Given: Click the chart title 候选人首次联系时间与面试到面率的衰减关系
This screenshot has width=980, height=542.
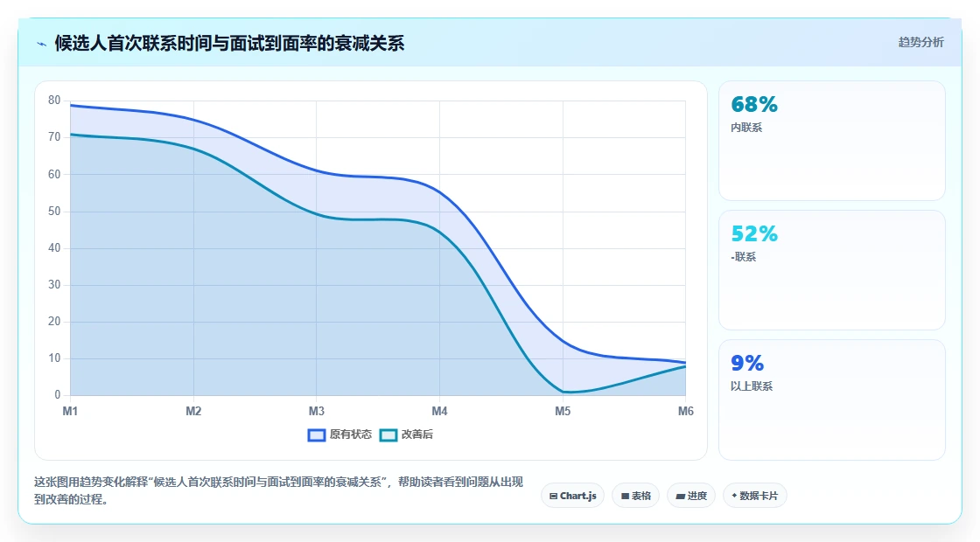Looking at the screenshot, I should pos(229,43).
